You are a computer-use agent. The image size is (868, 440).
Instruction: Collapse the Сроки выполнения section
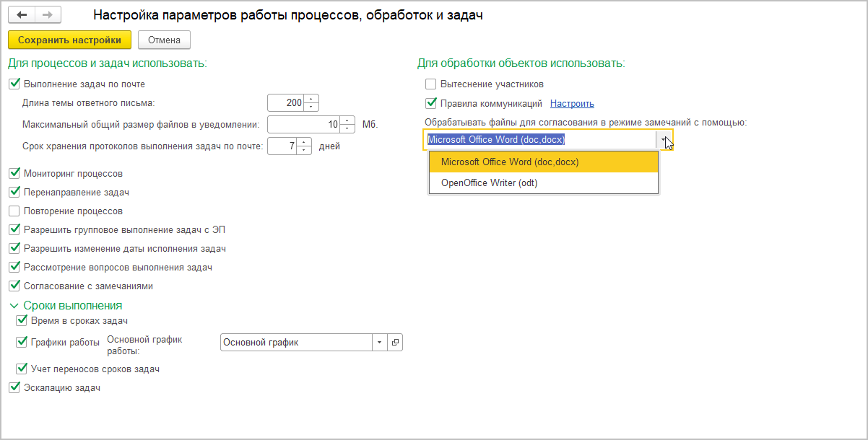[x=14, y=306]
